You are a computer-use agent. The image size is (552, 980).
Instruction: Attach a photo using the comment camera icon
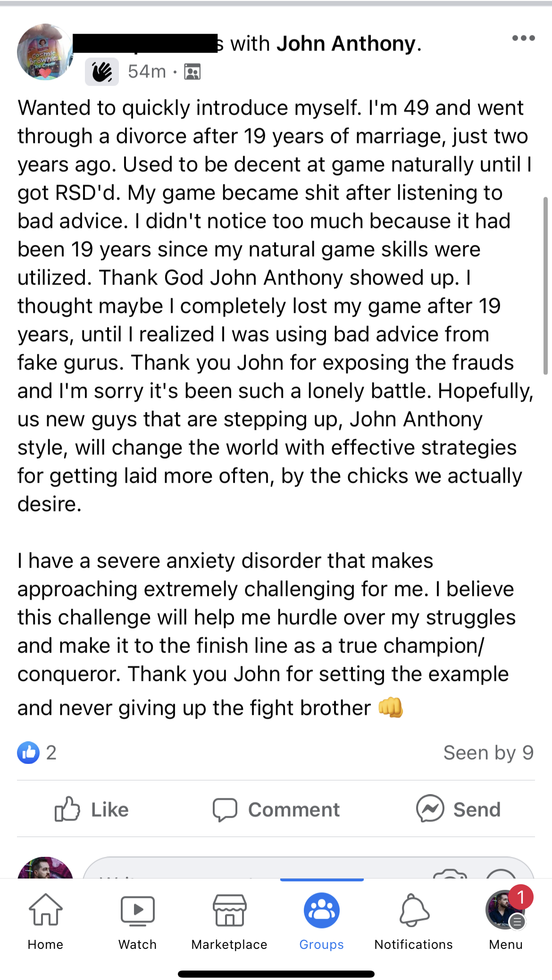click(x=450, y=872)
